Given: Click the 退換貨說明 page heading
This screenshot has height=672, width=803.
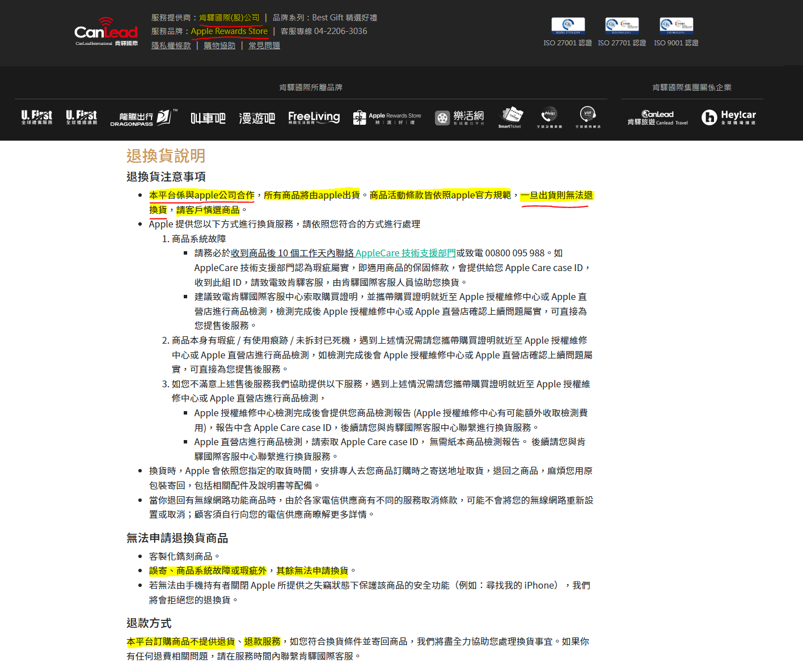Looking at the screenshot, I should (166, 156).
